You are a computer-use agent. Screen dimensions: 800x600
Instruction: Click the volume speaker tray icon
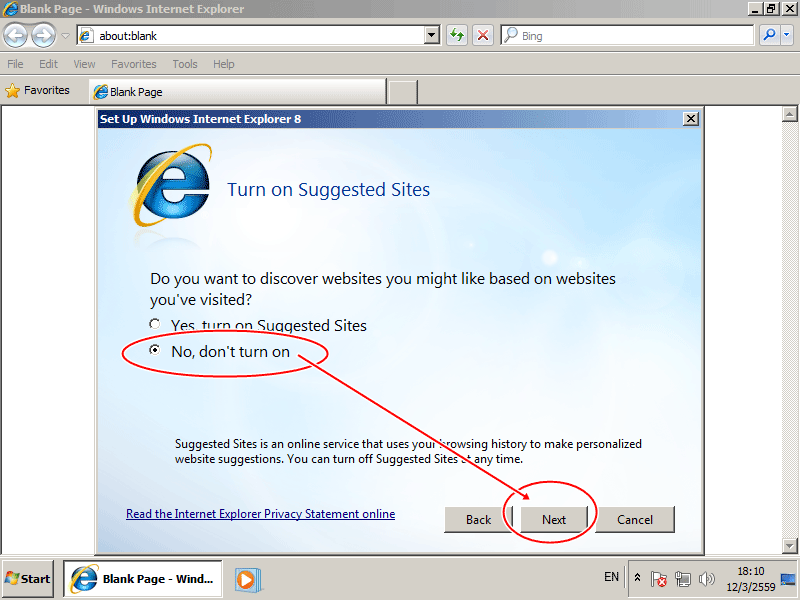707,579
